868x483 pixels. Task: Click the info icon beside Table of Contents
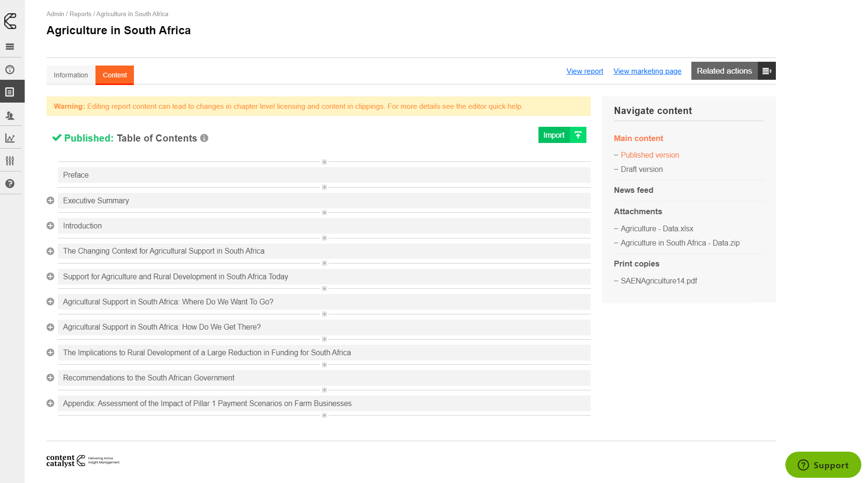coord(204,138)
